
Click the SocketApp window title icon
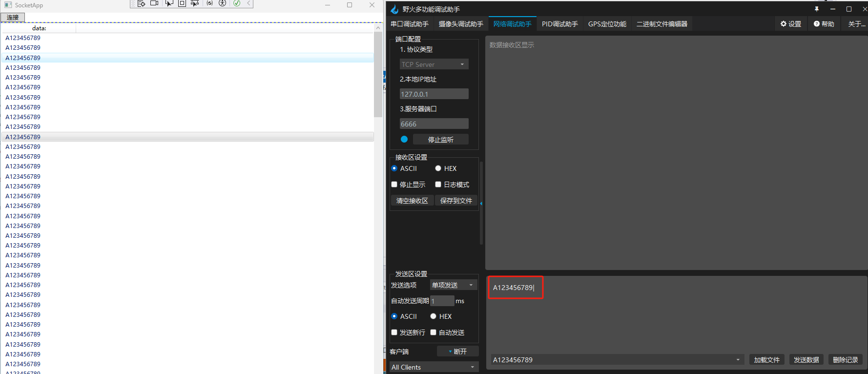pos(8,5)
